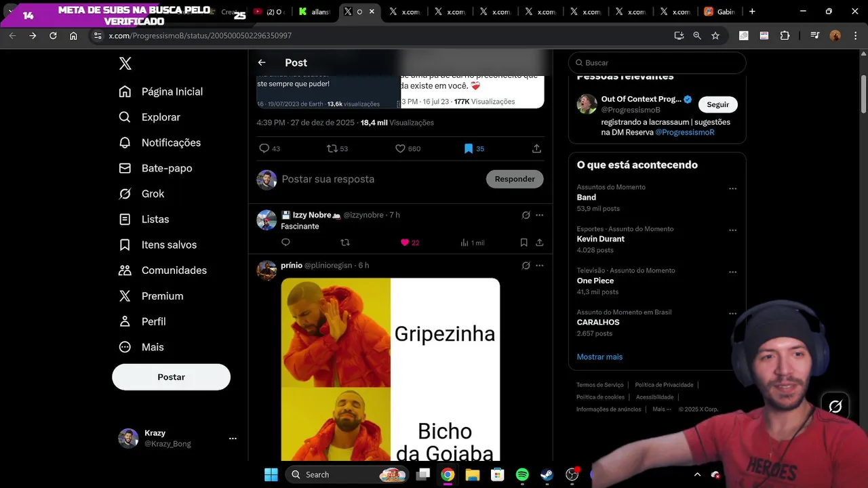This screenshot has height=488, width=868.
Task: Click the Chrome address bar URL
Action: pyautogui.click(x=200, y=36)
